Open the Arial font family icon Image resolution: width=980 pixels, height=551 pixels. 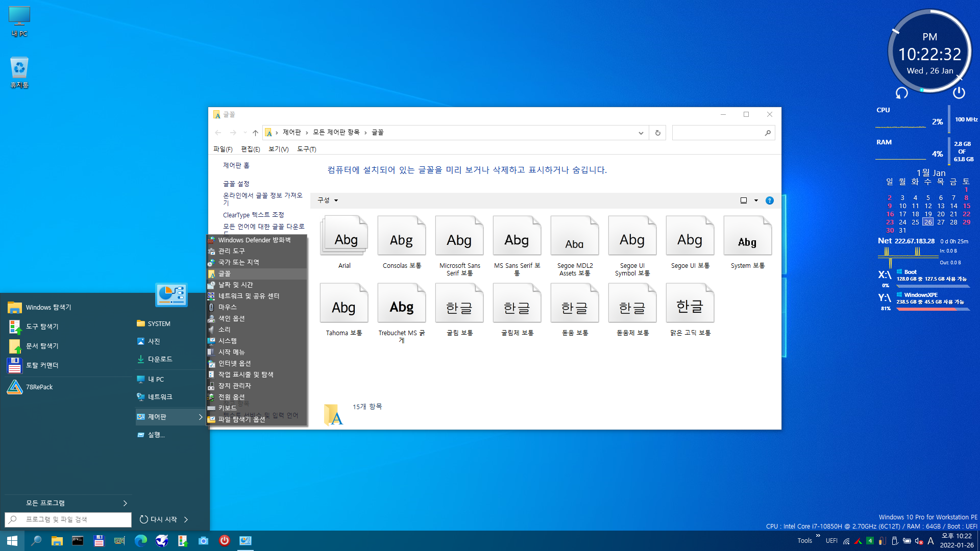[x=345, y=236]
